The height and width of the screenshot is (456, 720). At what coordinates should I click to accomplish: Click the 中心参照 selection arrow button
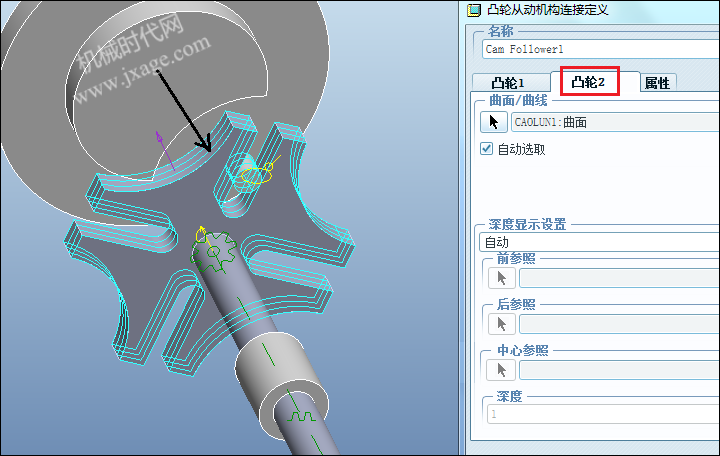click(501, 370)
